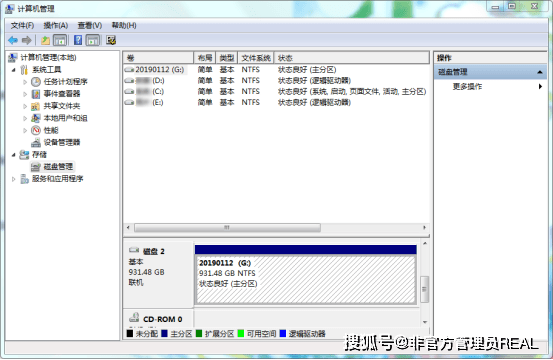Sort by the 类型 column header

pyautogui.click(x=227, y=58)
